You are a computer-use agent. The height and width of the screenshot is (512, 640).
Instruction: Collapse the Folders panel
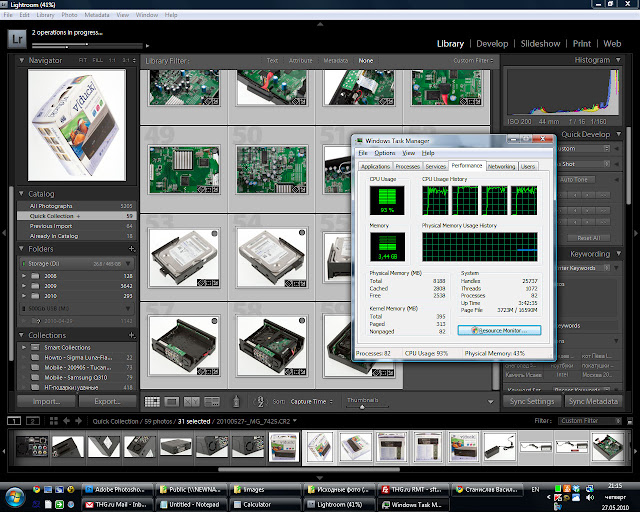tap(21, 248)
